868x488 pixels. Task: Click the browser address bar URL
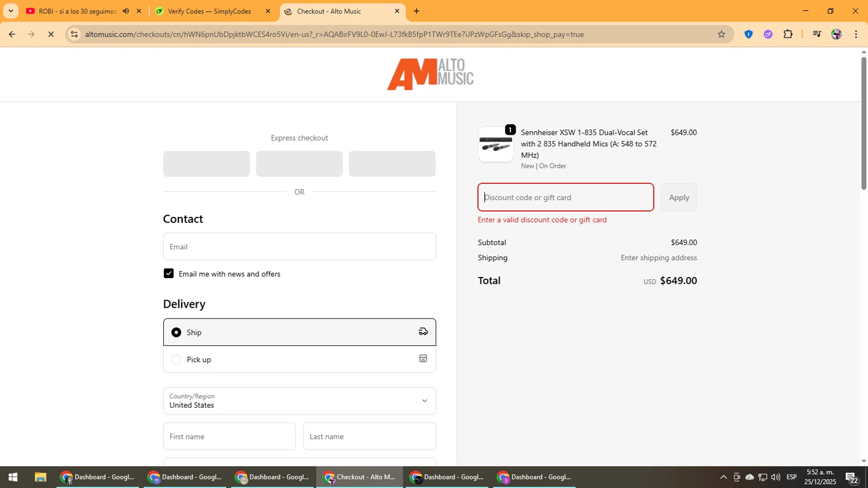coord(334,34)
